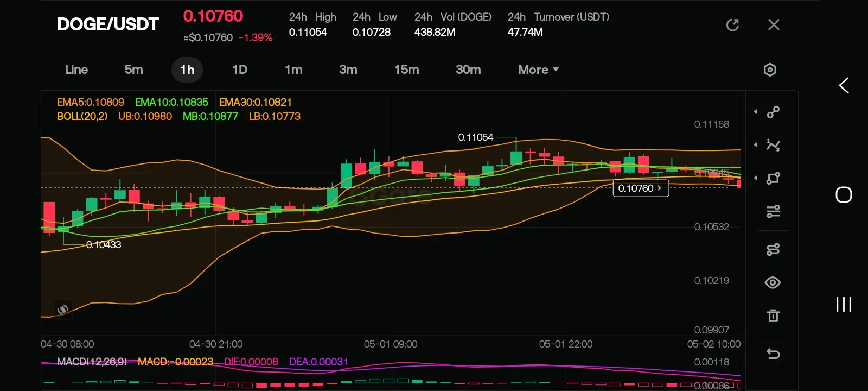Select the 1m timeframe tab
The image size is (868, 391).
click(293, 70)
